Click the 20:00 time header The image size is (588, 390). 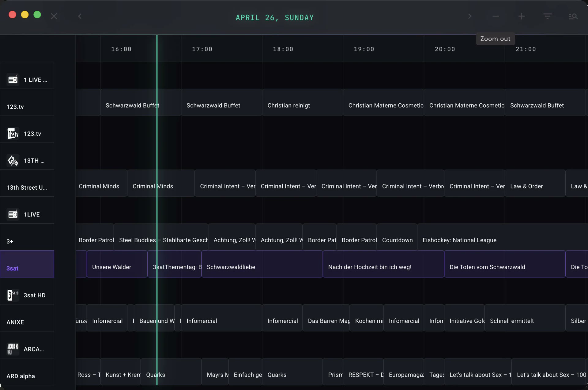[x=445, y=49]
